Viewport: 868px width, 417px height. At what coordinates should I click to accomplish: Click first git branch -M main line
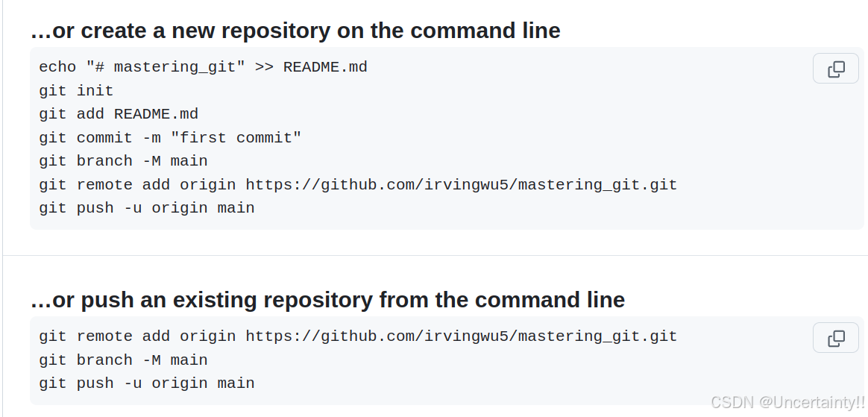(x=123, y=161)
